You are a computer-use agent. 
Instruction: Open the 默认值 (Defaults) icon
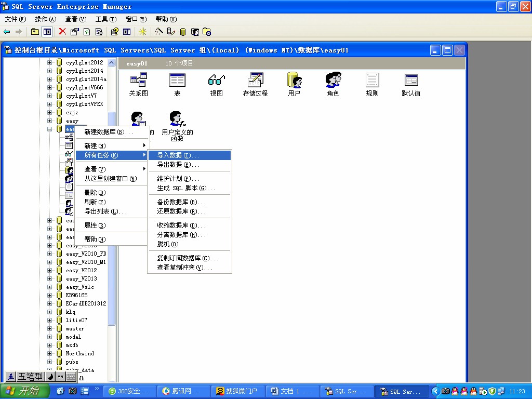(411, 81)
